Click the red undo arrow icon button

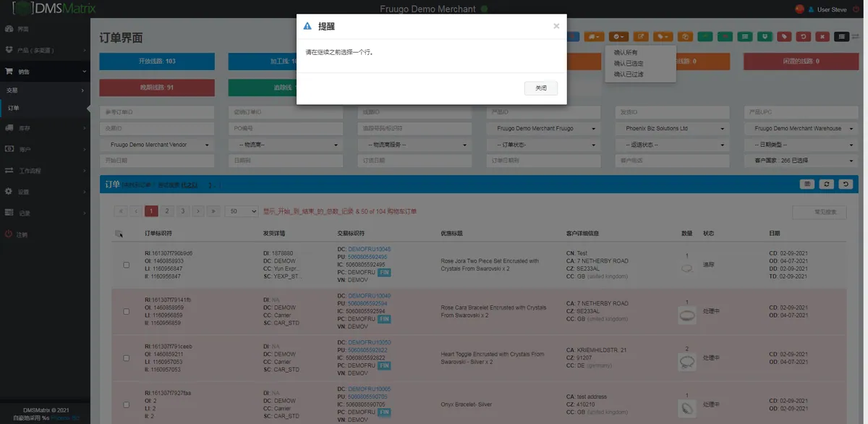(x=803, y=36)
